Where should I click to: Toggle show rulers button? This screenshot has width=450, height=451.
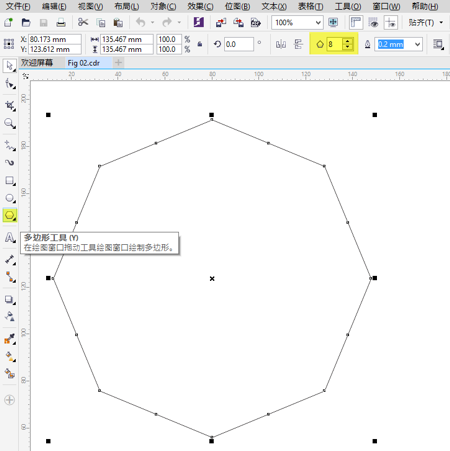[x=356, y=23]
